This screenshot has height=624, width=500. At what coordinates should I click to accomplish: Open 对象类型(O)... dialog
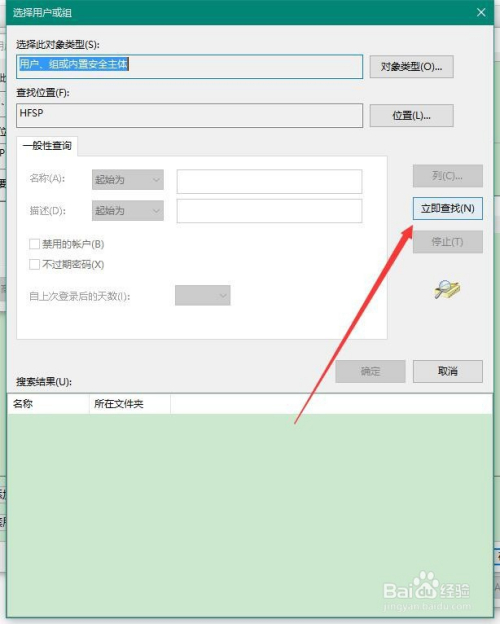click(411, 66)
